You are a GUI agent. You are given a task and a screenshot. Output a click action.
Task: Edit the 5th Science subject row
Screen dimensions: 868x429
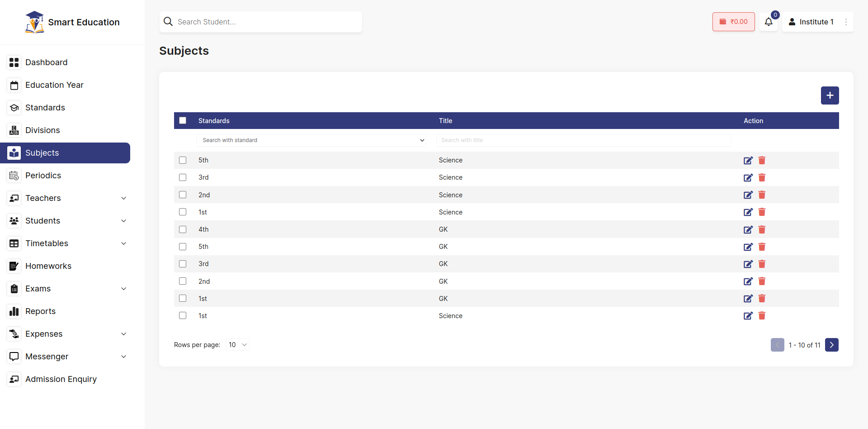pyautogui.click(x=748, y=160)
